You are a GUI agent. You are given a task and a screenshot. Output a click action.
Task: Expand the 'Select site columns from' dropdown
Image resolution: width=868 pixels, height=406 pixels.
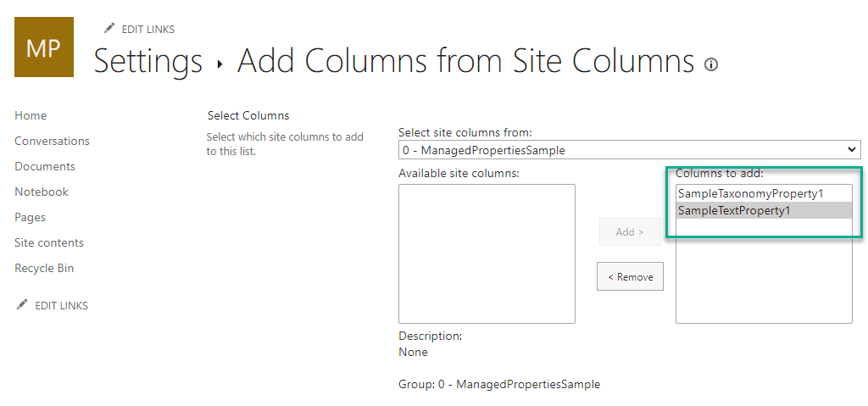coord(629,150)
